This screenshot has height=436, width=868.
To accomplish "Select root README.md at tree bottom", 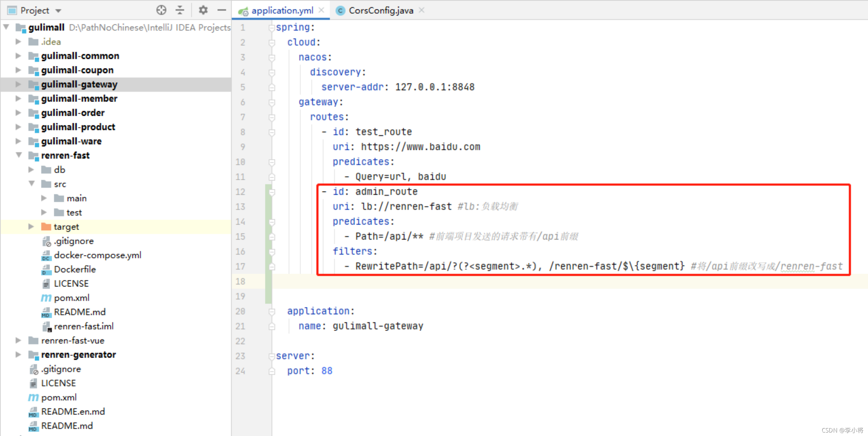I will coord(67,426).
